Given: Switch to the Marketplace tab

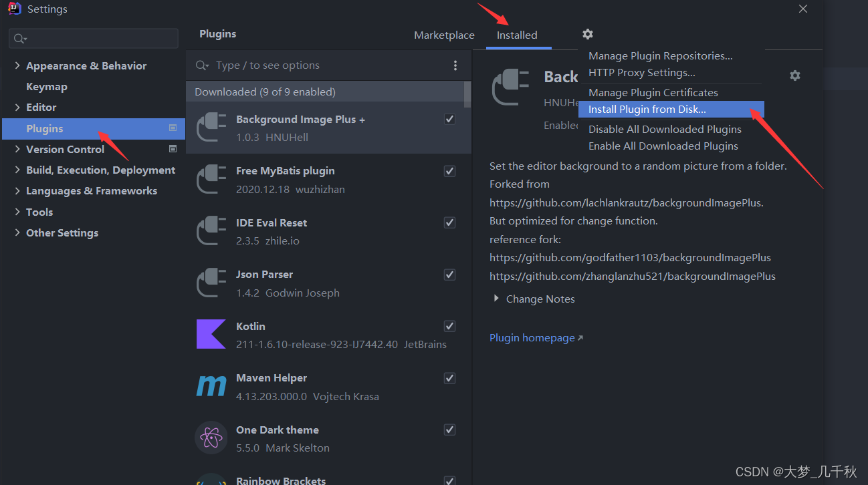Looking at the screenshot, I should (x=444, y=35).
